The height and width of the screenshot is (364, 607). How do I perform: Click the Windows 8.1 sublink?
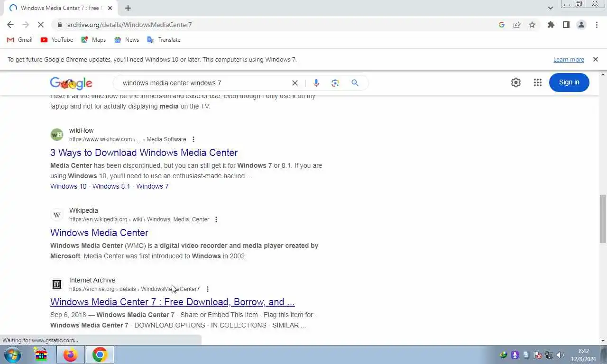click(x=111, y=186)
